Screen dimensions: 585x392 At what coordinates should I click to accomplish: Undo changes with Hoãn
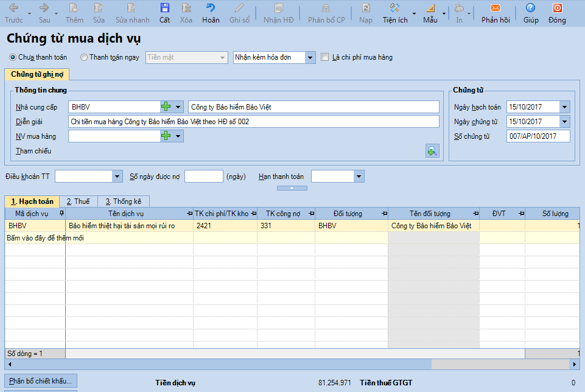click(x=211, y=13)
